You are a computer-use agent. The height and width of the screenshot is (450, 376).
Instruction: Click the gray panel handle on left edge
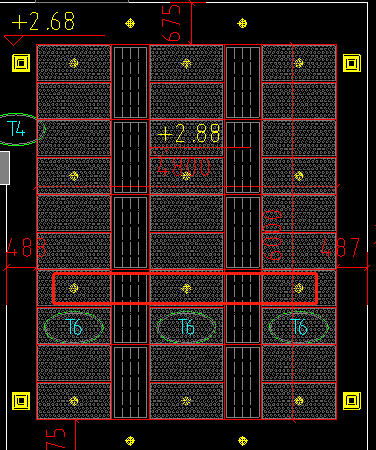pyautogui.click(x=5, y=168)
